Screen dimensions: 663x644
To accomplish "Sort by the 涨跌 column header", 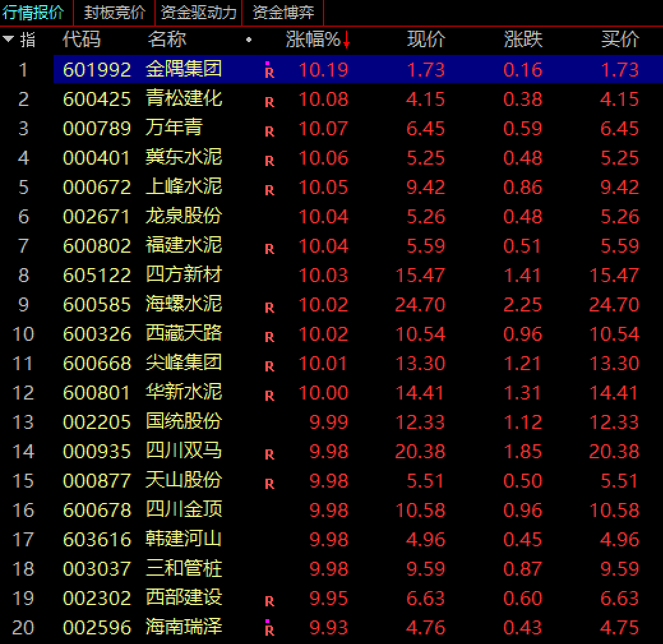I will [x=523, y=40].
